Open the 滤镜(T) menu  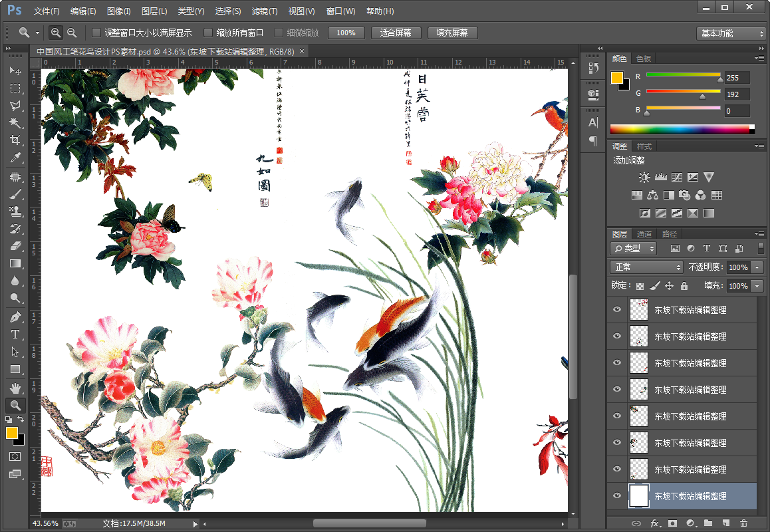tap(265, 11)
